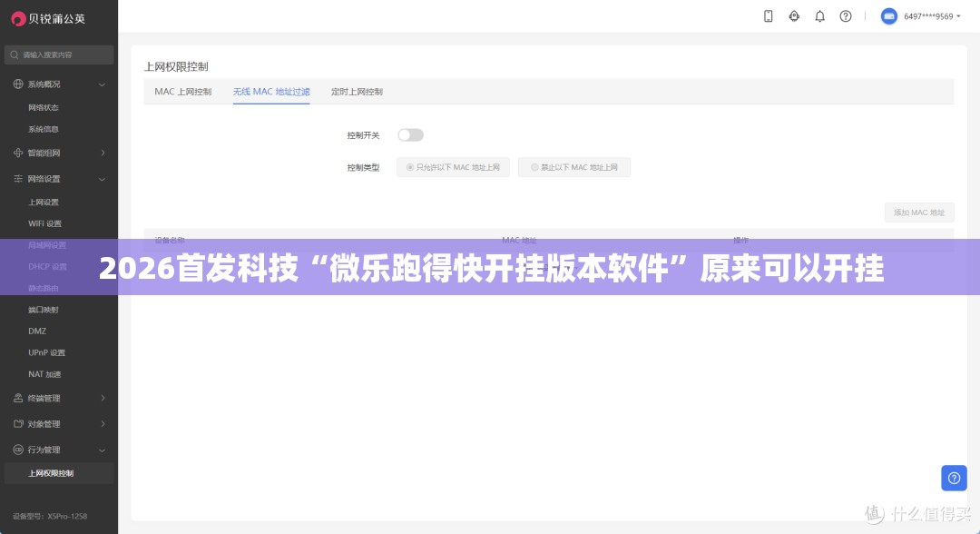Click the blue floating help button
The image size is (980, 534).
[954, 479]
